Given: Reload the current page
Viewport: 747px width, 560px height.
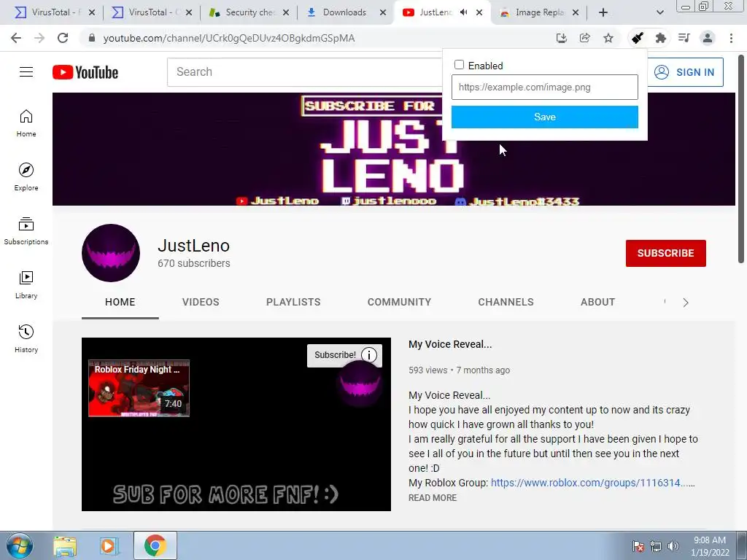Looking at the screenshot, I should 63,38.
